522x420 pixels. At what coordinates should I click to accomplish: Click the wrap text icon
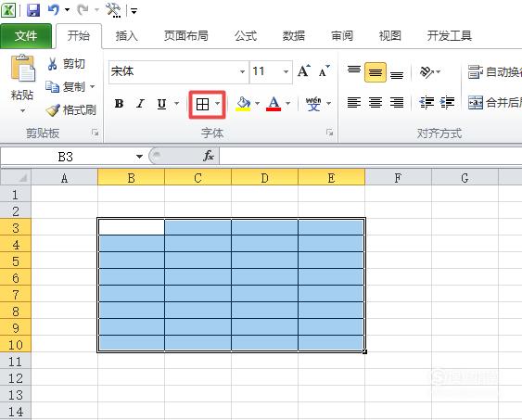476,71
